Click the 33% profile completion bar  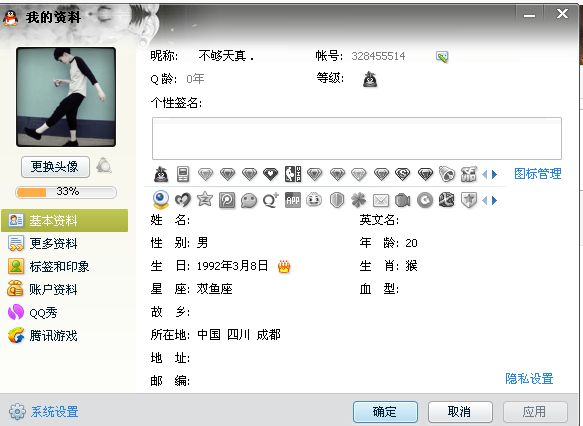coord(66,192)
